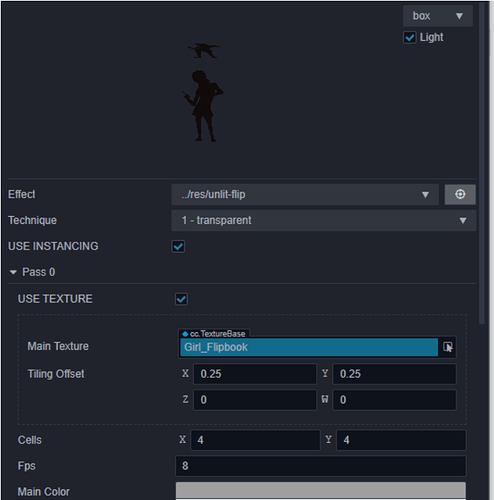
Task: Click the Girl_Flipbook asset picker icon
Action: point(448,347)
